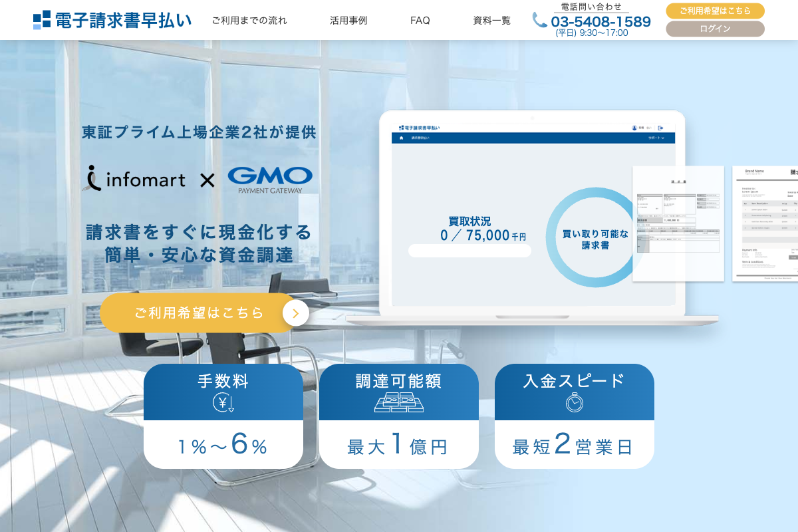Click the arrow circle on yellow button
The width and height of the screenshot is (798, 532).
coord(296,313)
